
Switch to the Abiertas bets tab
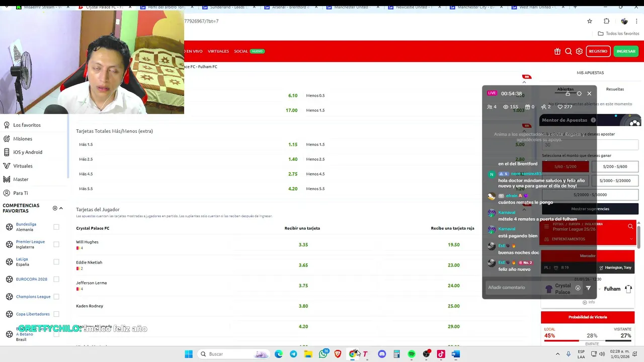(566, 89)
